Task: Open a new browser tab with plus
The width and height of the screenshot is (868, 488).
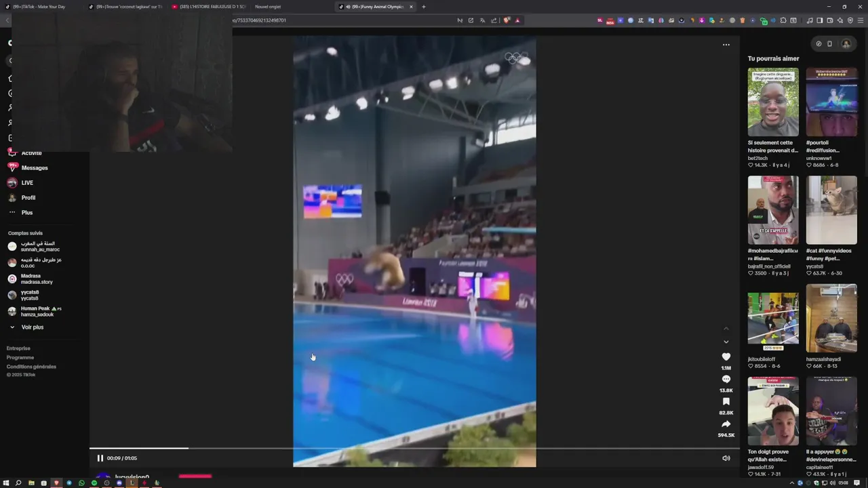Action: (424, 7)
